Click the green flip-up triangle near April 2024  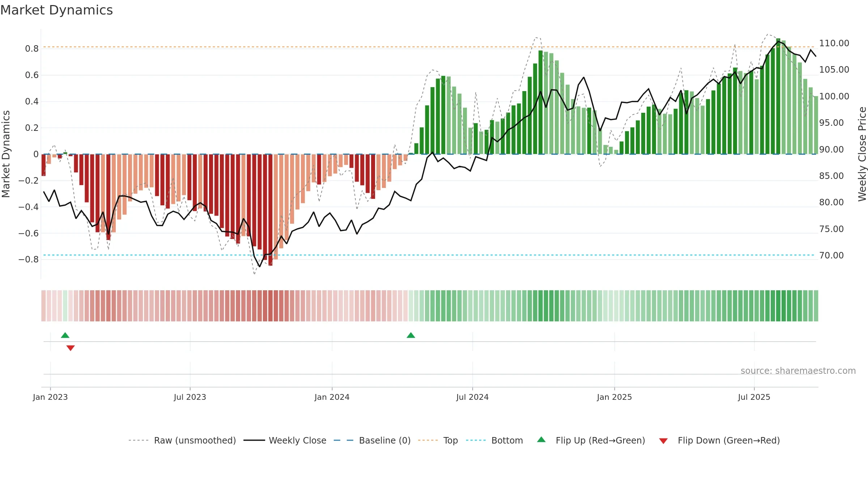[411, 335]
